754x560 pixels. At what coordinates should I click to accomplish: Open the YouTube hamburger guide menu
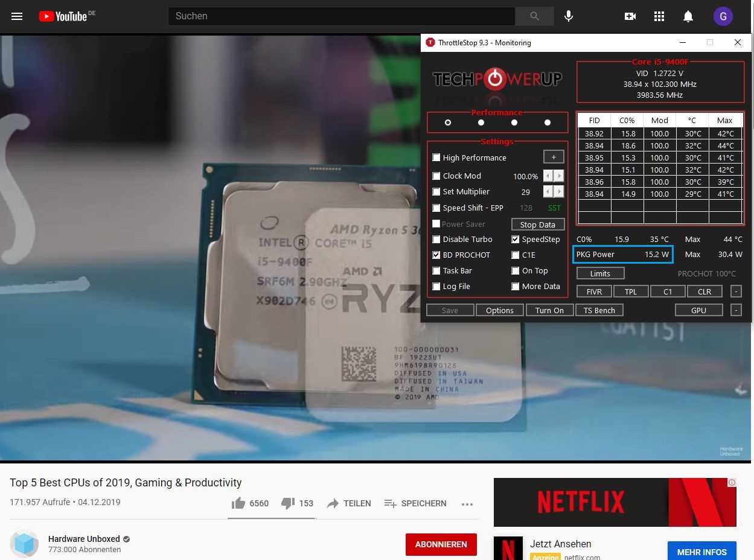point(17,16)
